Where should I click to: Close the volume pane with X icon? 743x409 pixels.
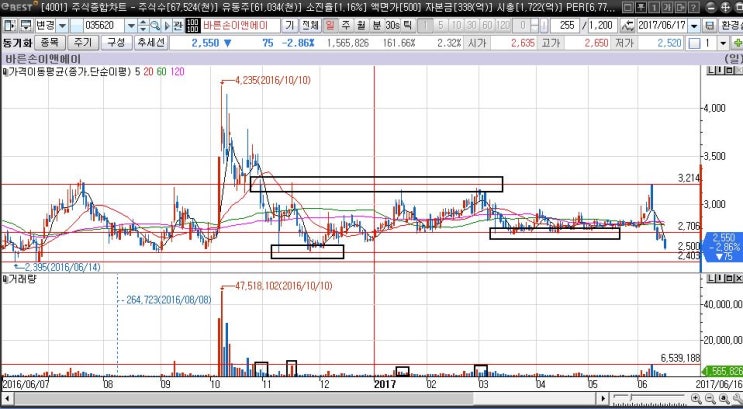tap(738, 279)
